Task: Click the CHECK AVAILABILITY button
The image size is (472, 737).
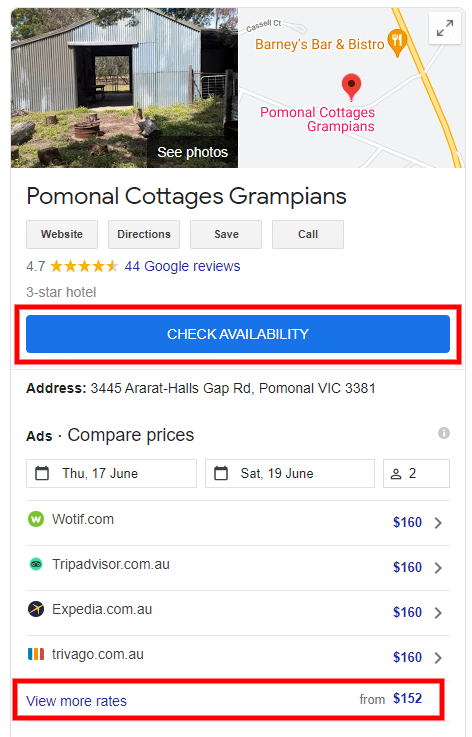Action: 238,334
